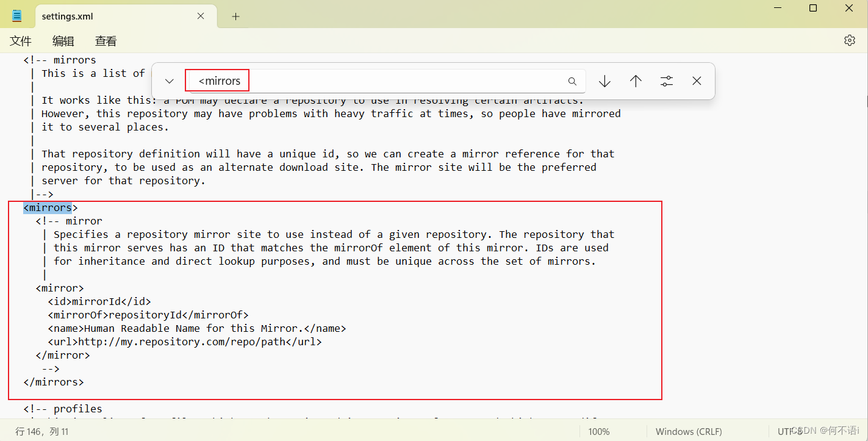Image resolution: width=868 pixels, height=441 pixels.
Task: Click line starting 'Specifies a repository mirror'
Action: [334, 234]
